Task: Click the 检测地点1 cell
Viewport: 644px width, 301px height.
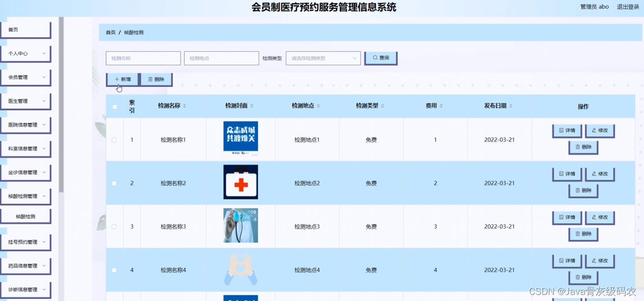Action: (x=307, y=140)
